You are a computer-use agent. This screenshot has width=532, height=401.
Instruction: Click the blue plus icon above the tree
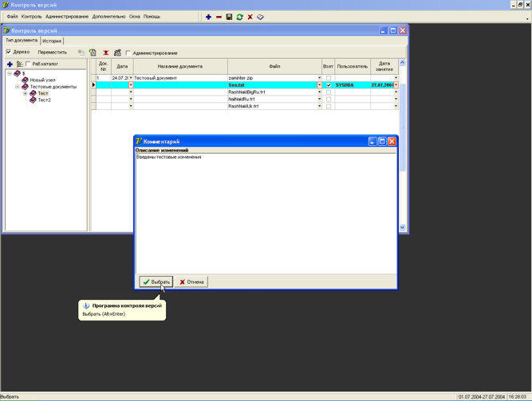(10, 64)
